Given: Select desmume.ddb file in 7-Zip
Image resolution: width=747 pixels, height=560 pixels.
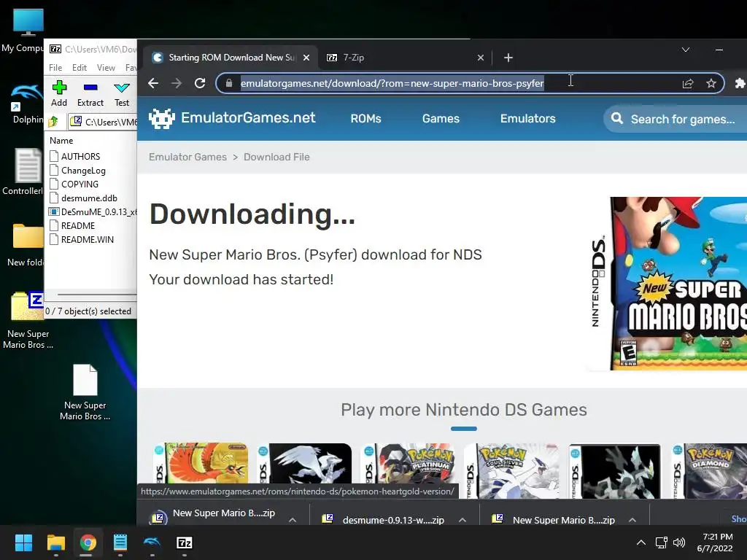Looking at the screenshot, I should (83, 198).
